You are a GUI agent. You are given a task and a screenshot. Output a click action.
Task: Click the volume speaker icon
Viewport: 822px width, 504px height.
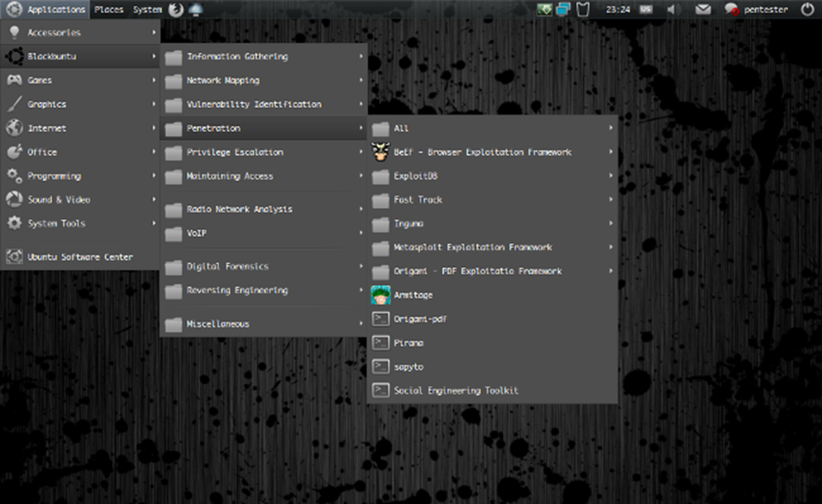point(674,9)
